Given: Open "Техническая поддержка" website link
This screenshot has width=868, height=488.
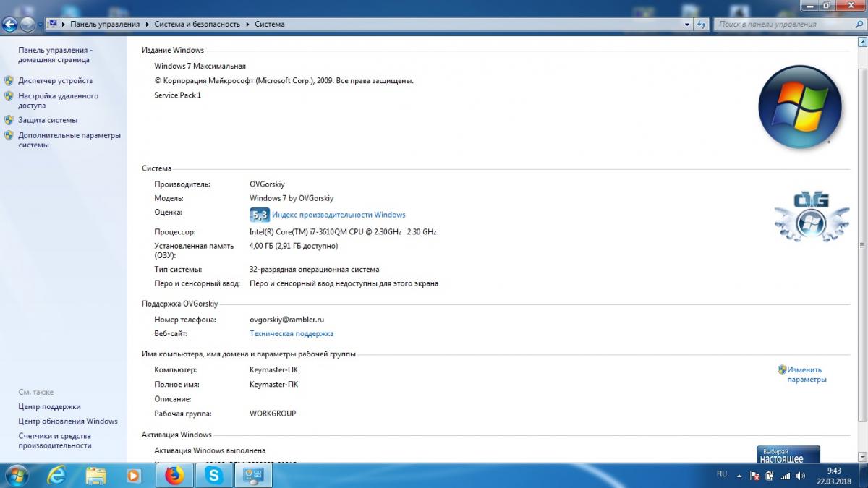Looking at the screenshot, I should coord(292,333).
